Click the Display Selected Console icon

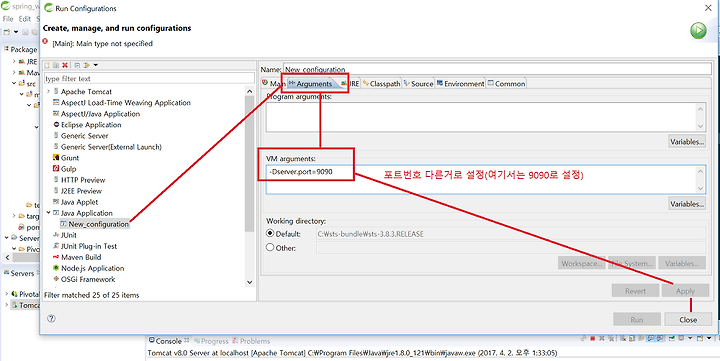681,338
